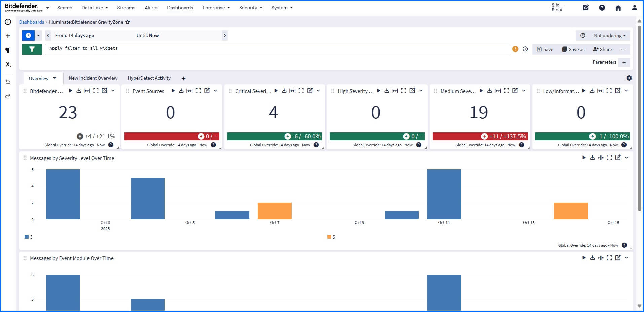644x312 pixels.
Task: Open the Streams menu
Action: 126,8
